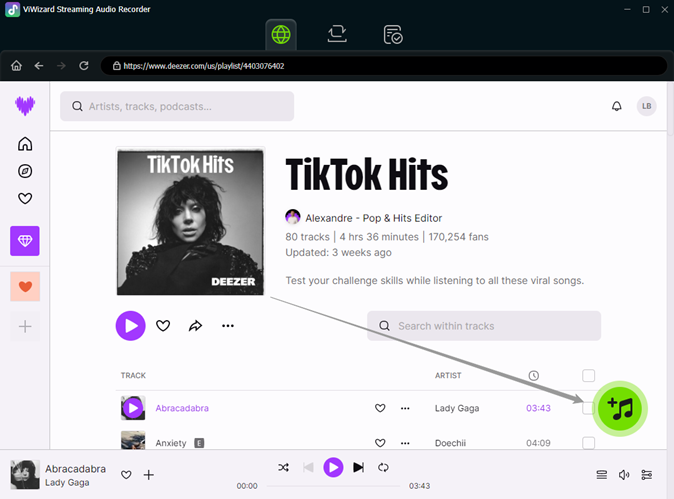Open the LB profile avatar menu

tap(646, 106)
